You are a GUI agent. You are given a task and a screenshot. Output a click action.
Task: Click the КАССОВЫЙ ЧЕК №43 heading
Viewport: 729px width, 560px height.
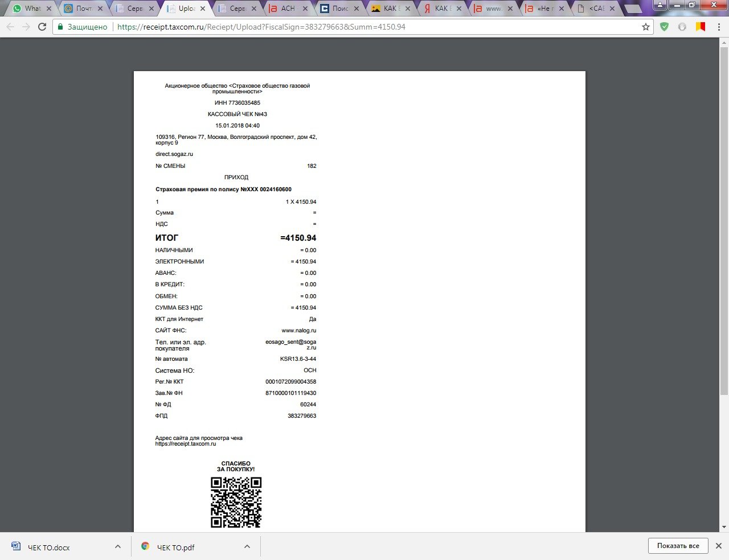tap(237, 114)
